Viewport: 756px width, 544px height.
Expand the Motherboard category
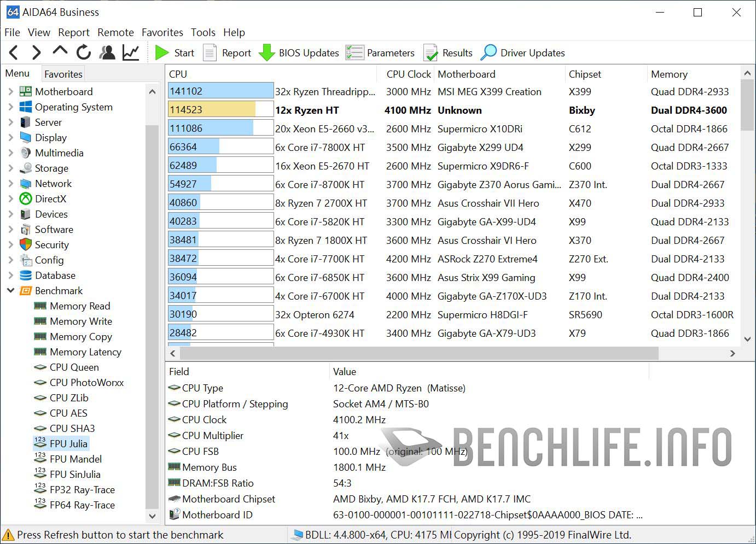point(11,91)
